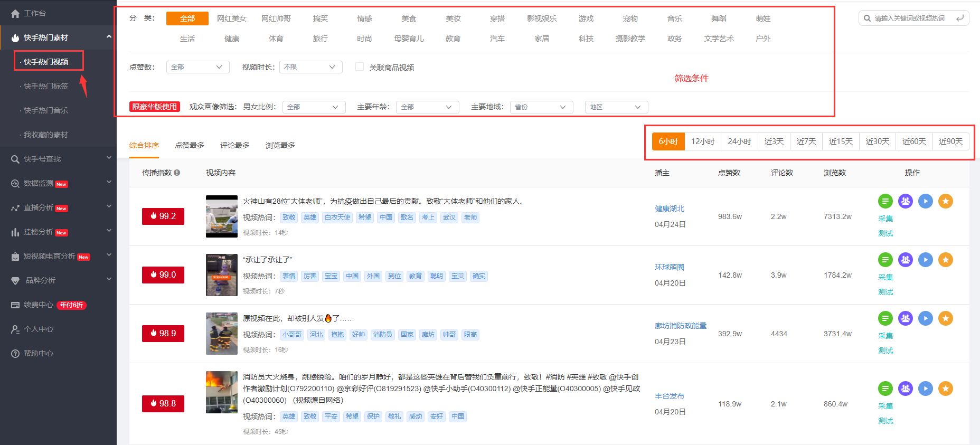Click green list icon for 健康湖北 video
Image resolution: width=980 pixels, height=445 pixels.
tap(885, 201)
